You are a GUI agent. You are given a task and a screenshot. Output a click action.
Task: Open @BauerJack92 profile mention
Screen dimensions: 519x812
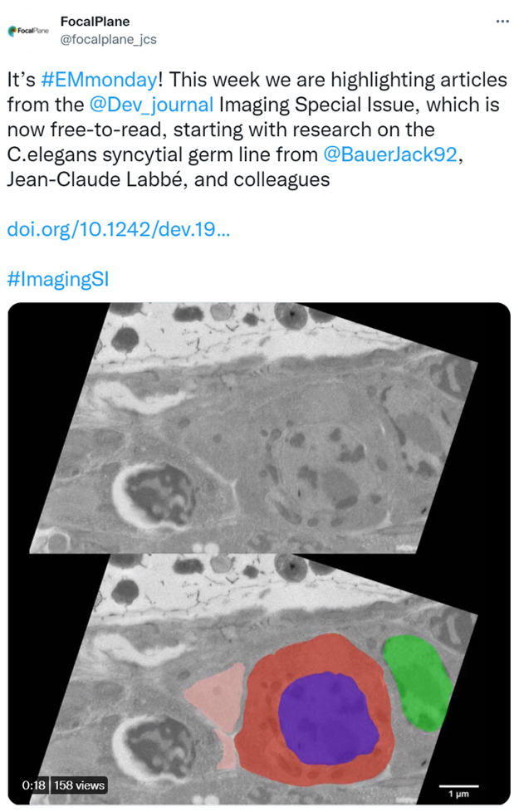(390, 154)
